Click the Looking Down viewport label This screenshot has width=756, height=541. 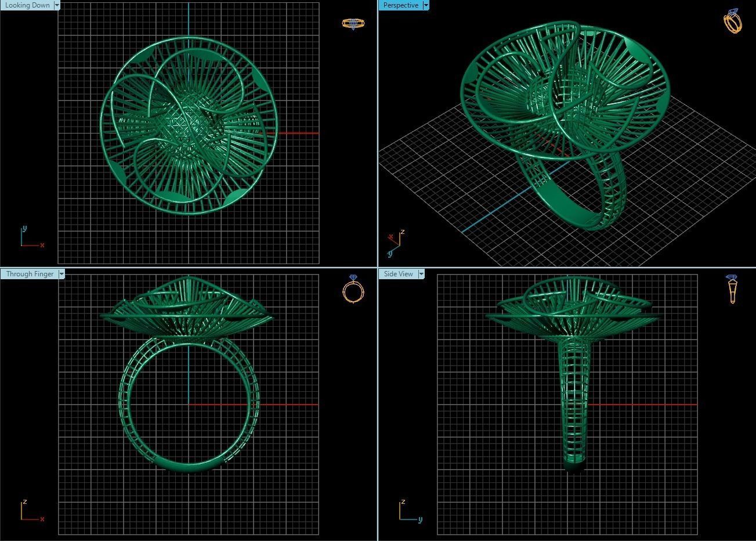click(x=27, y=5)
